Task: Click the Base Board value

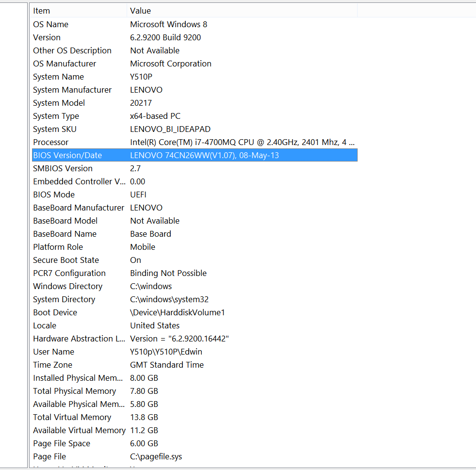Action: tap(150, 234)
